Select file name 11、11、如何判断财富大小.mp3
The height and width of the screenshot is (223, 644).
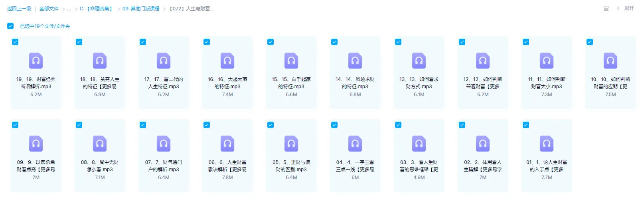[x=547, y=83]
